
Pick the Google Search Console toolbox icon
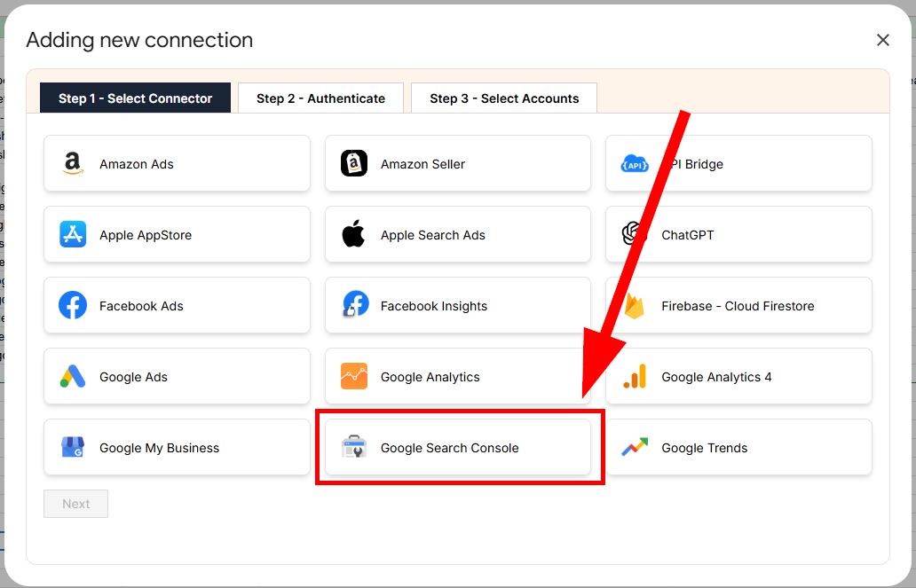354,447
